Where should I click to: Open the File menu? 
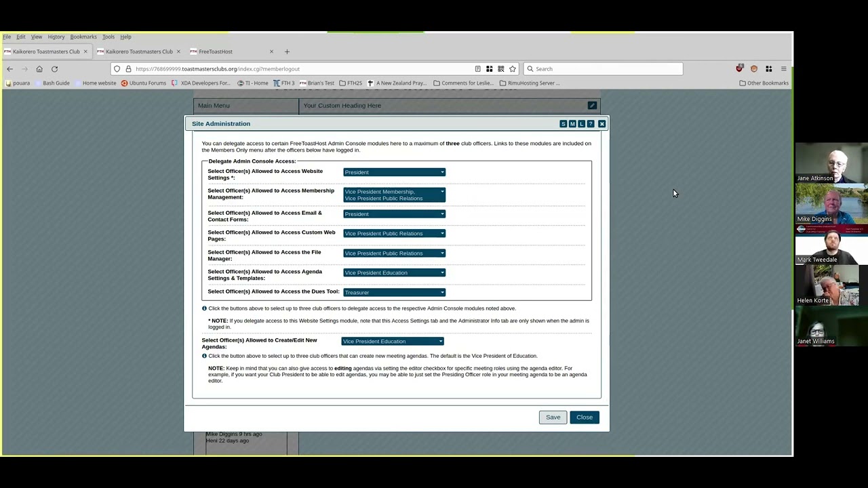point(7,37)
